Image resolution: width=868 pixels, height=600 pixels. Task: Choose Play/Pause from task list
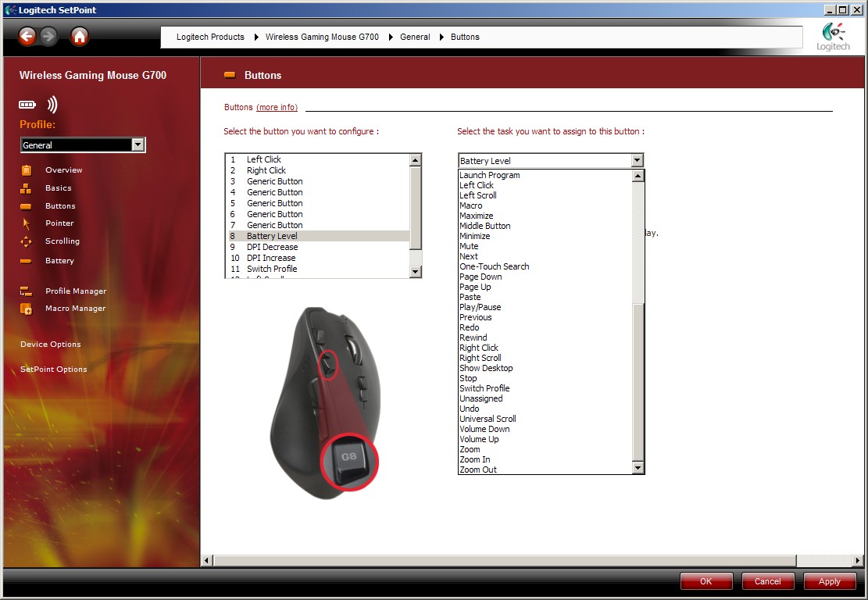pos(480,307)
